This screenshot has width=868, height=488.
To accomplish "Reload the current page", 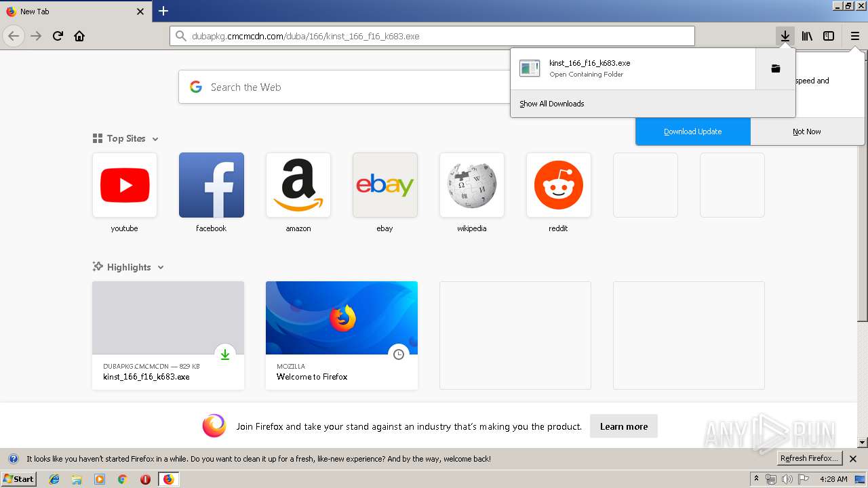I will tap(58, 36).
